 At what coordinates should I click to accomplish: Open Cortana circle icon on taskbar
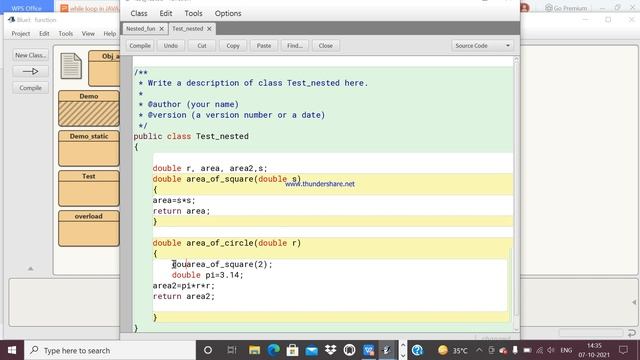click(x=208, y=350)
